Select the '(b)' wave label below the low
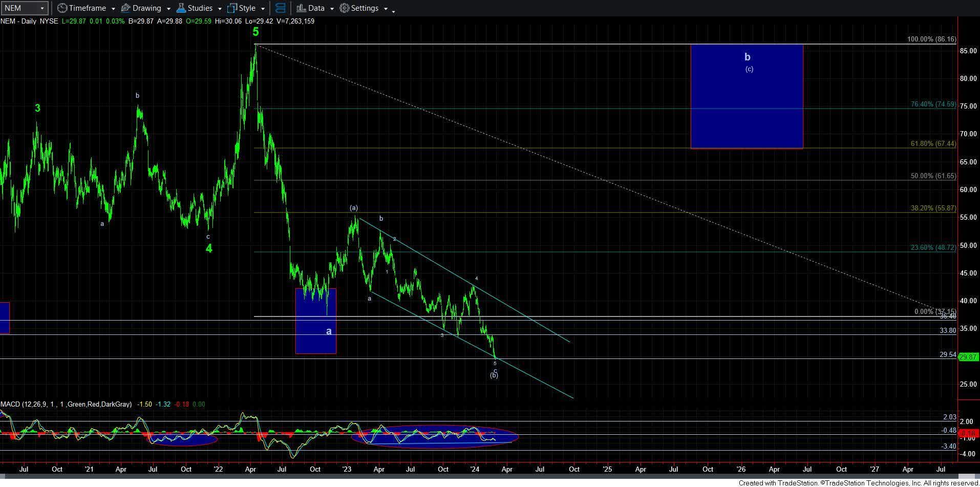Image resolution: width=980 pixels, height=487 pixels. (x=494, y=375)
